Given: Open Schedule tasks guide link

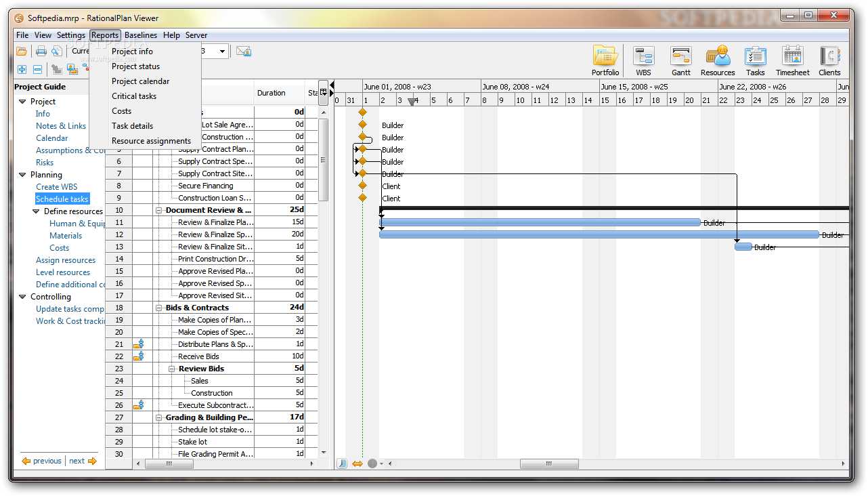Looking at the screenshot, I should [62, 199].
